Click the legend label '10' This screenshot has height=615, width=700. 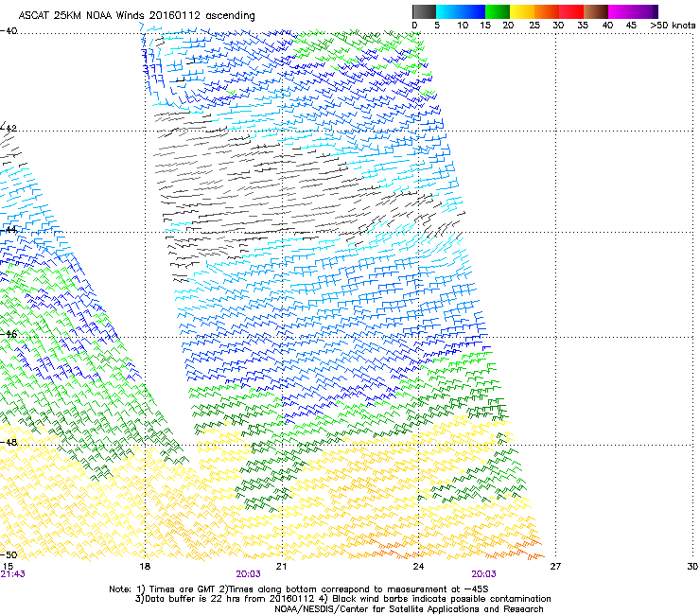point(463,26)
